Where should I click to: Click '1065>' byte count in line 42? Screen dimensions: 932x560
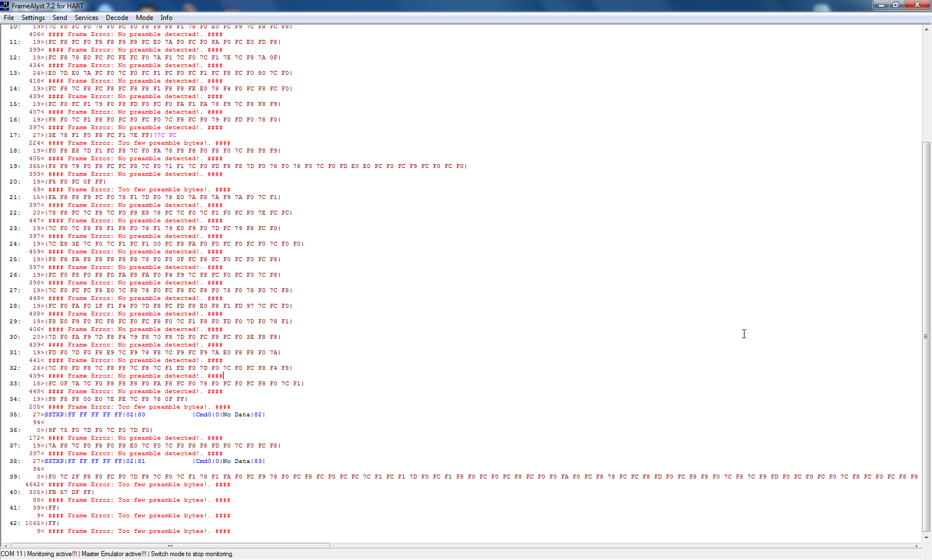point(34,523)
